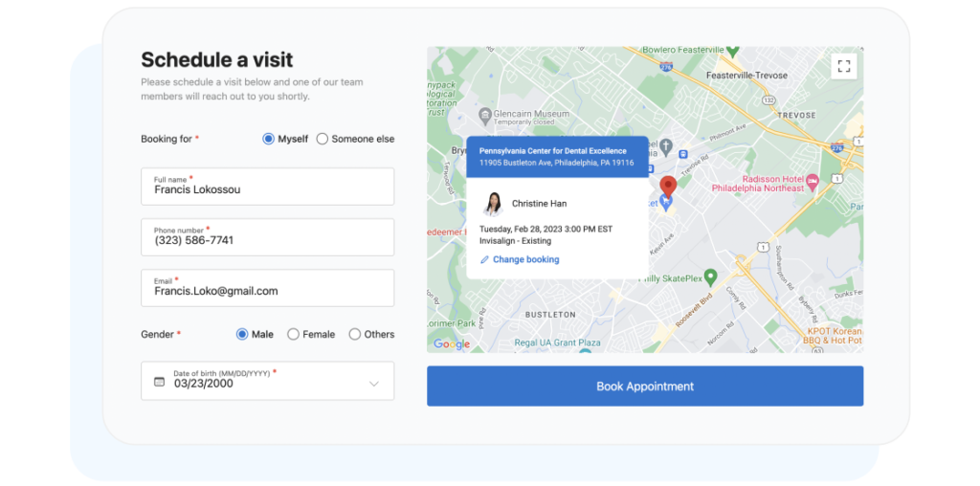Select the Myself radio button

click(x=269, y=139)
